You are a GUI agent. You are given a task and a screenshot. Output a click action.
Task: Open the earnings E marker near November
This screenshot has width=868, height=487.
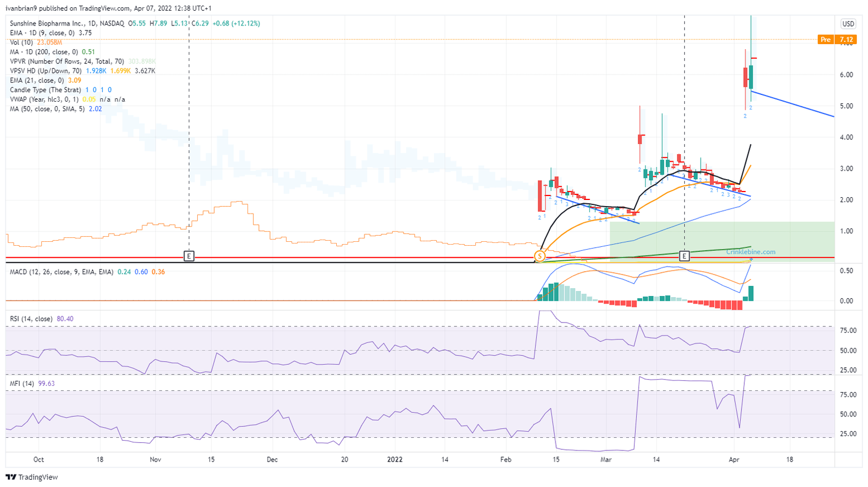click(x=189, y=256)
